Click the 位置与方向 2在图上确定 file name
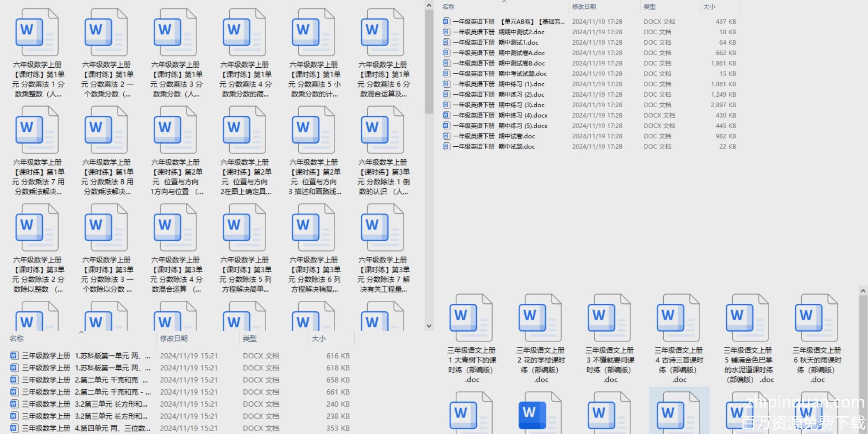The width and height of the screenshot is (868, 434). (244, 177)
